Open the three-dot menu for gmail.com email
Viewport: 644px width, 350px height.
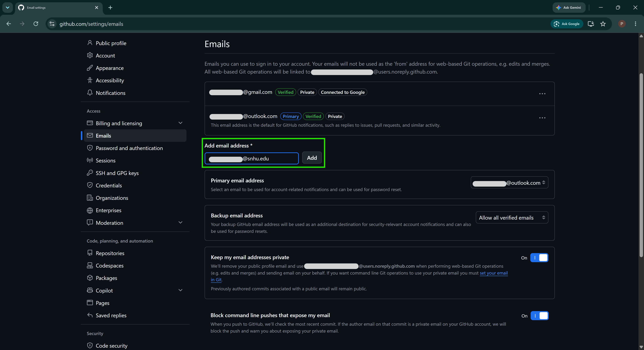point(542,94)
